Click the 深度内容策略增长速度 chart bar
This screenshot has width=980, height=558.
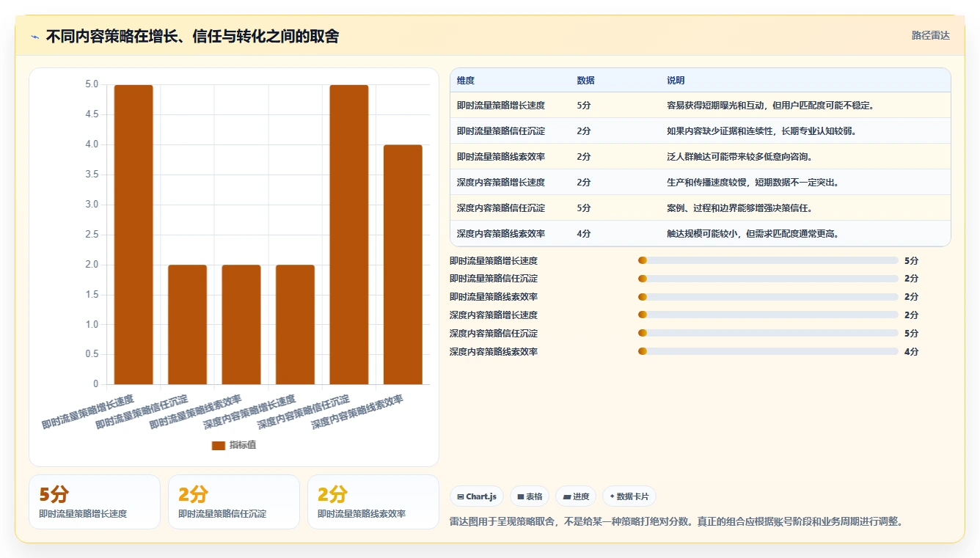point(295,324)
